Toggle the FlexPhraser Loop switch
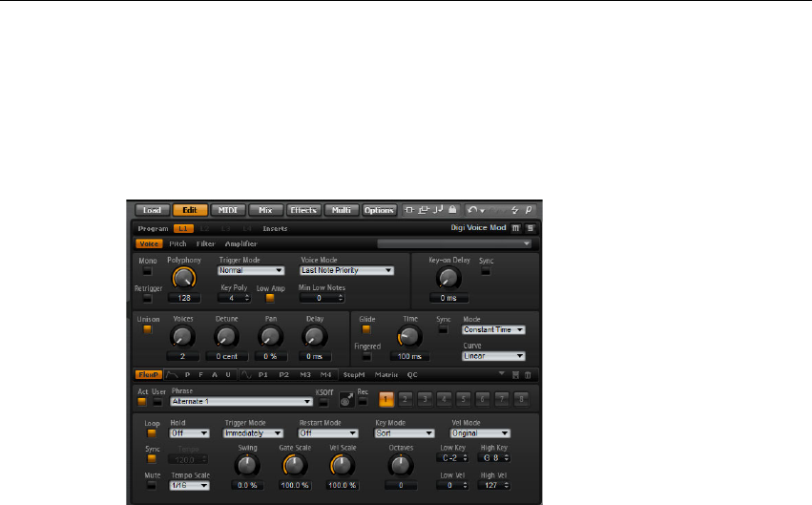 coord(151,433)
